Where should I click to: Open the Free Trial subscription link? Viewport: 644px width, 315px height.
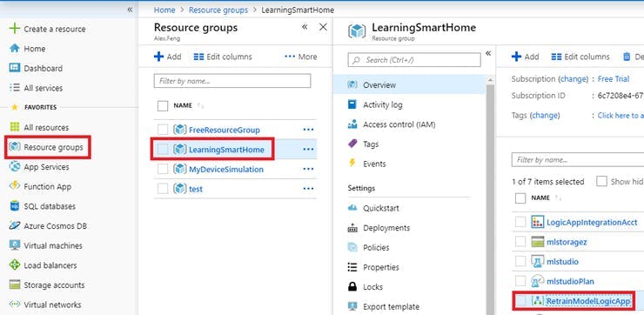click(614, 79)
